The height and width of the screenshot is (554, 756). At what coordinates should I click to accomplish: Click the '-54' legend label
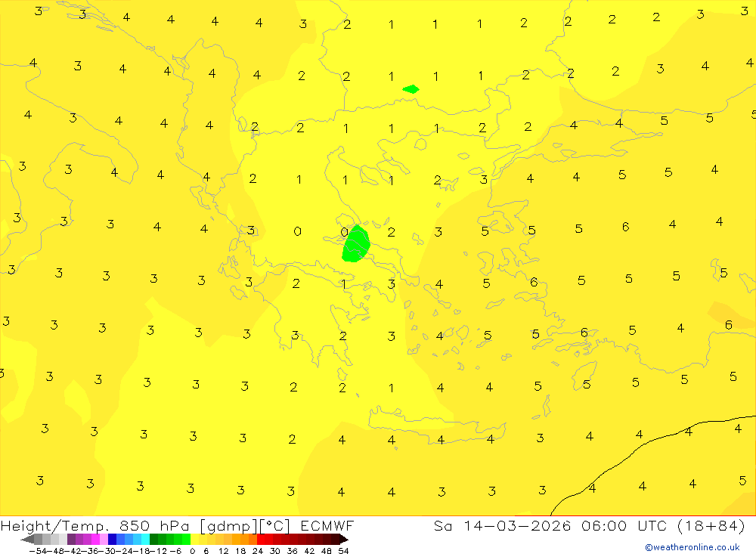pyautogui.click(x=38, y=551)
